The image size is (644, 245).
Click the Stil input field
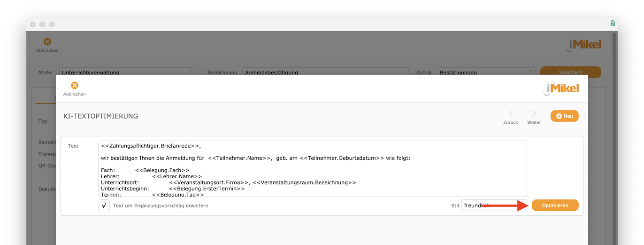[x=494, y=205]
